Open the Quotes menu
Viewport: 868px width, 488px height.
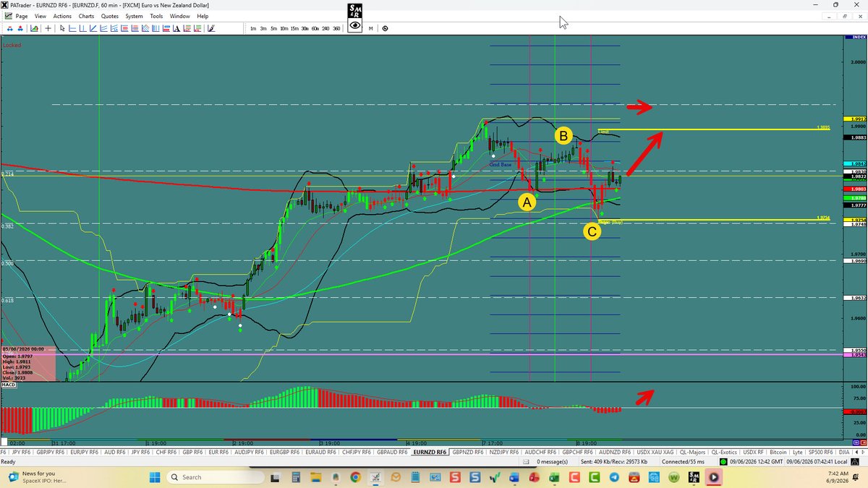pos(110,15)
